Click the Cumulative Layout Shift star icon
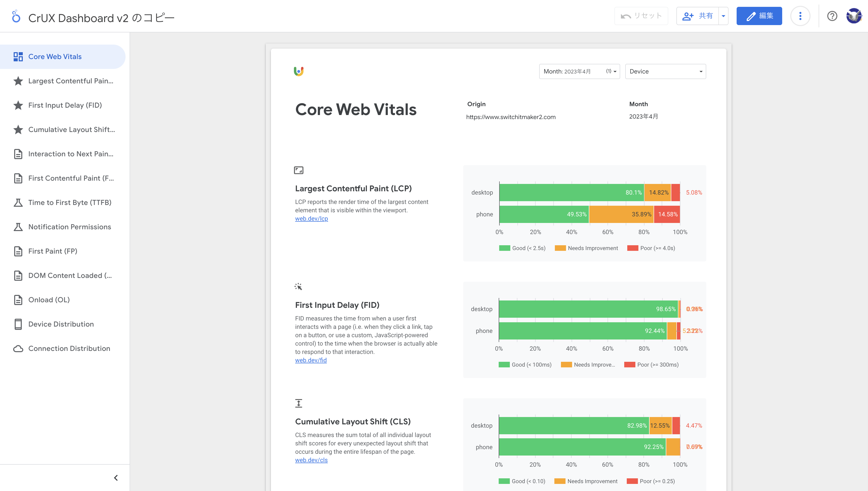 (17, 129)
